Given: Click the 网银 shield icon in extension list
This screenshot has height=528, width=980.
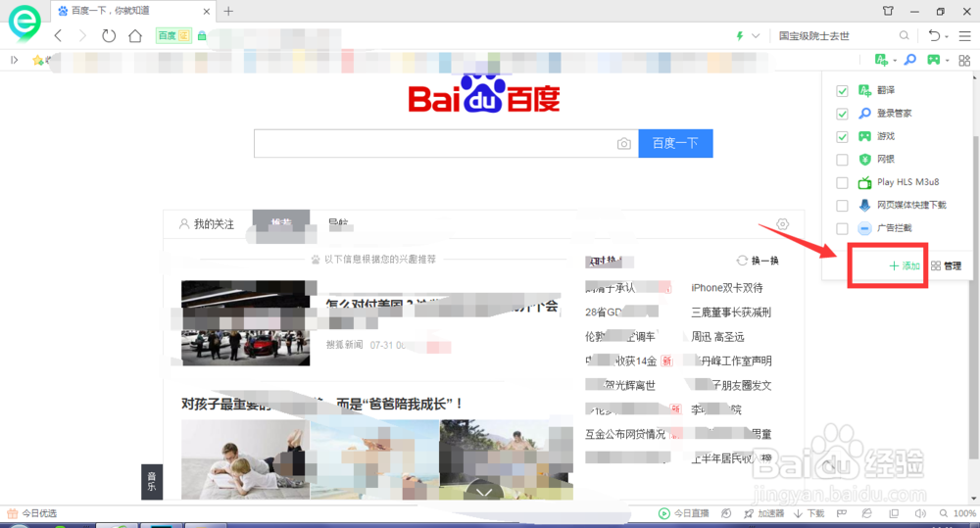Looking at the screenshot, I should (x=864, y=160).
